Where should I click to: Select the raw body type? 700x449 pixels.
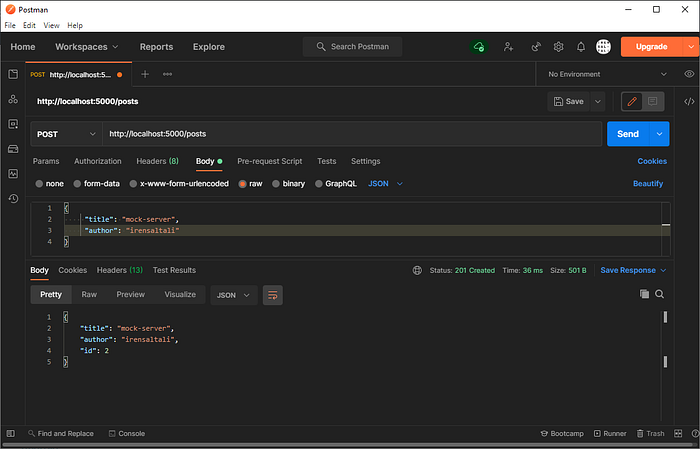click(250, 183)
